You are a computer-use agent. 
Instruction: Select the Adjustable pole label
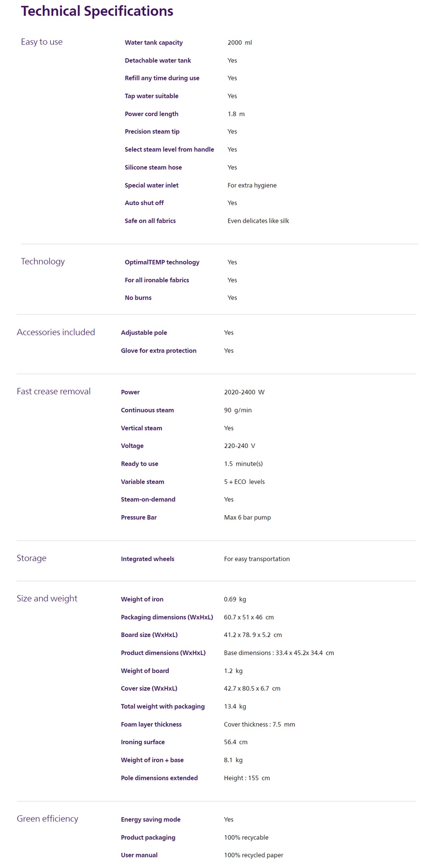tap(144, 333)
